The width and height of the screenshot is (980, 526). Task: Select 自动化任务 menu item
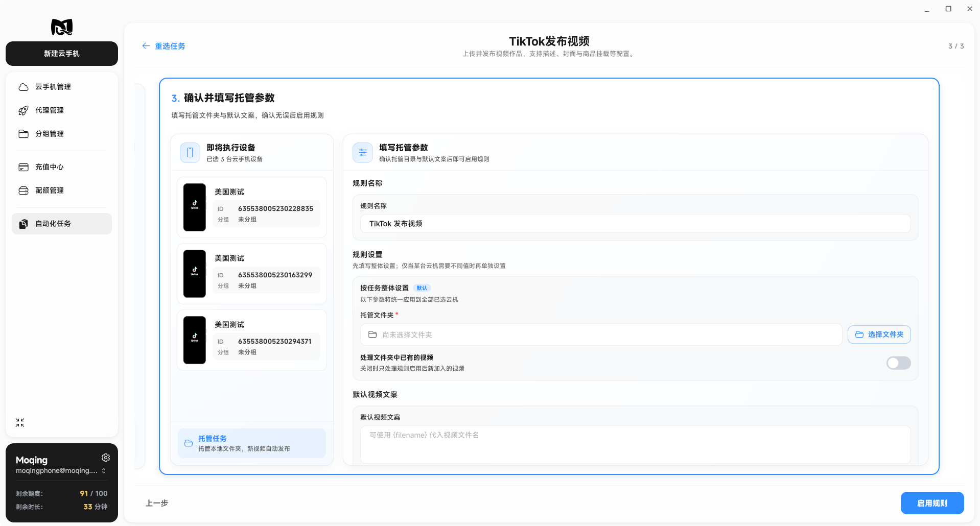pyautogui.click(x=62, y=224)
